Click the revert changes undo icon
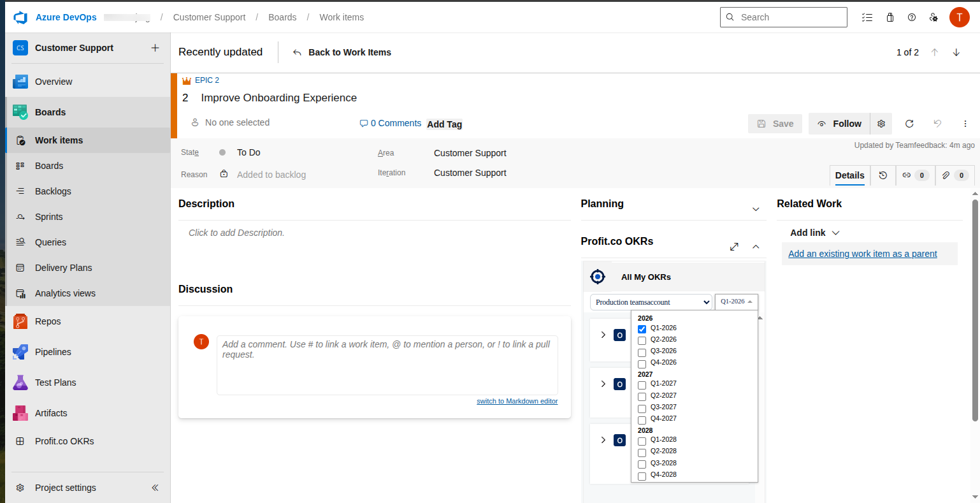The height and width of the screenshot is (503, 980). 937,124
